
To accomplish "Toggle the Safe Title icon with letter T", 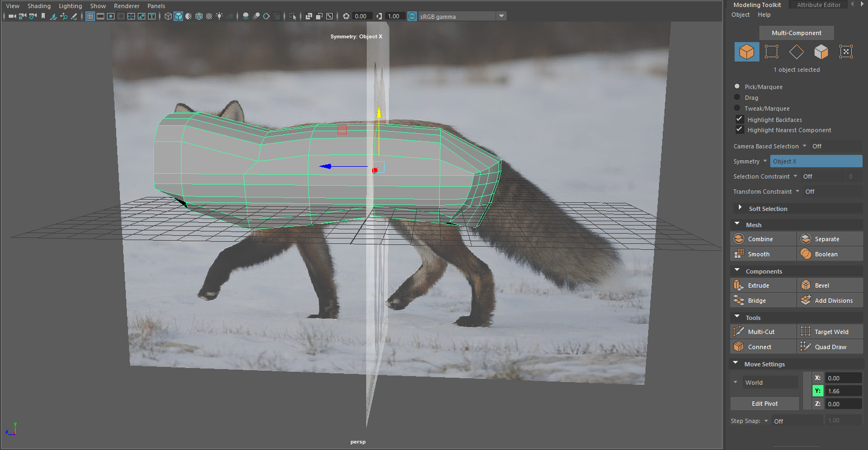I will (152, 16).
